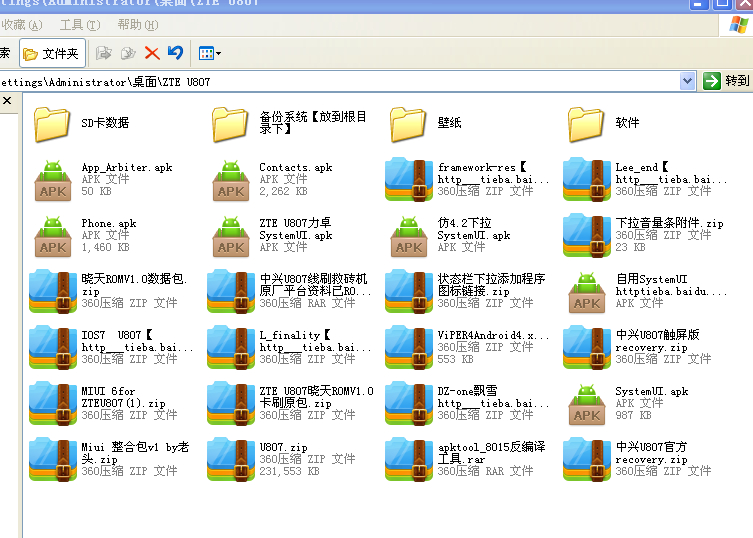Click the SD卡数据 folder name

point(105,122)
